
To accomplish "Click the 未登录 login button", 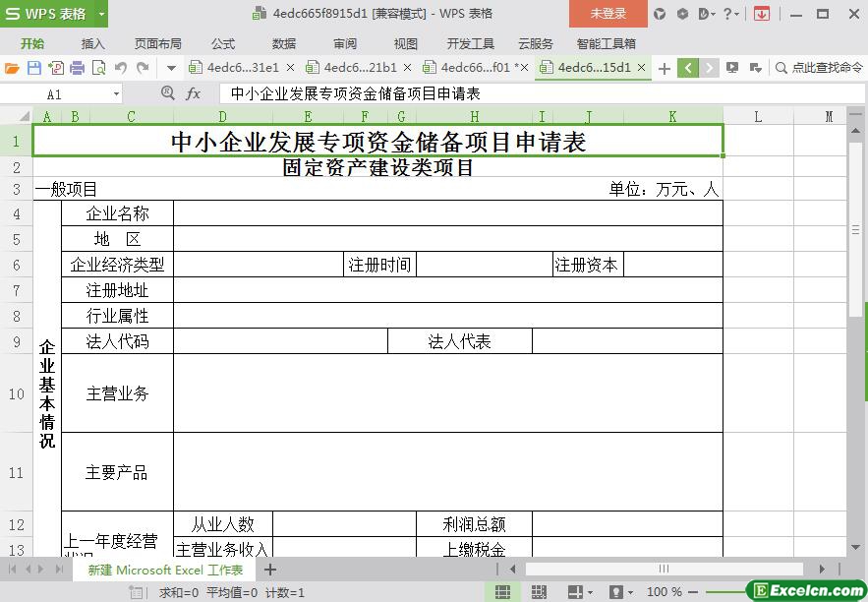I will [608, 14].
